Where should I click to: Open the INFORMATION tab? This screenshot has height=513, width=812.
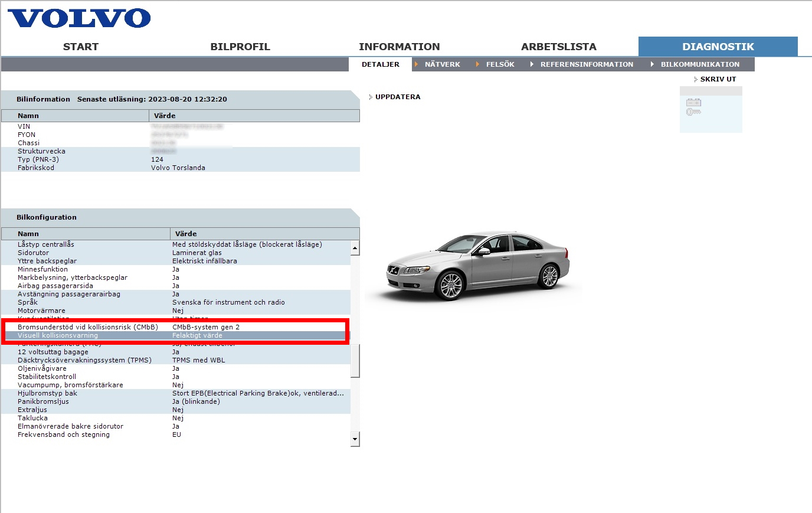[x=400, y=47]
